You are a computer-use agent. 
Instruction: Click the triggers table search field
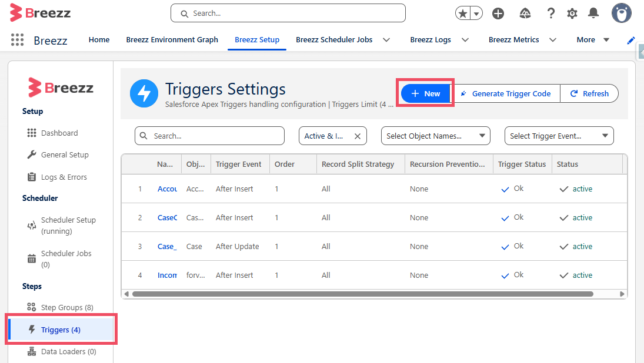coord(209,136)
